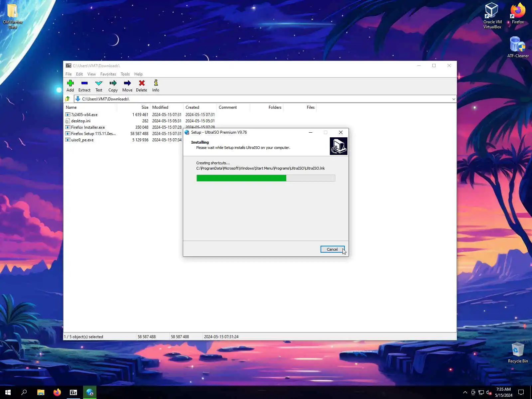The image size is (532, 399).
Task: Click the installation progress bar
Action: [266, 178]
